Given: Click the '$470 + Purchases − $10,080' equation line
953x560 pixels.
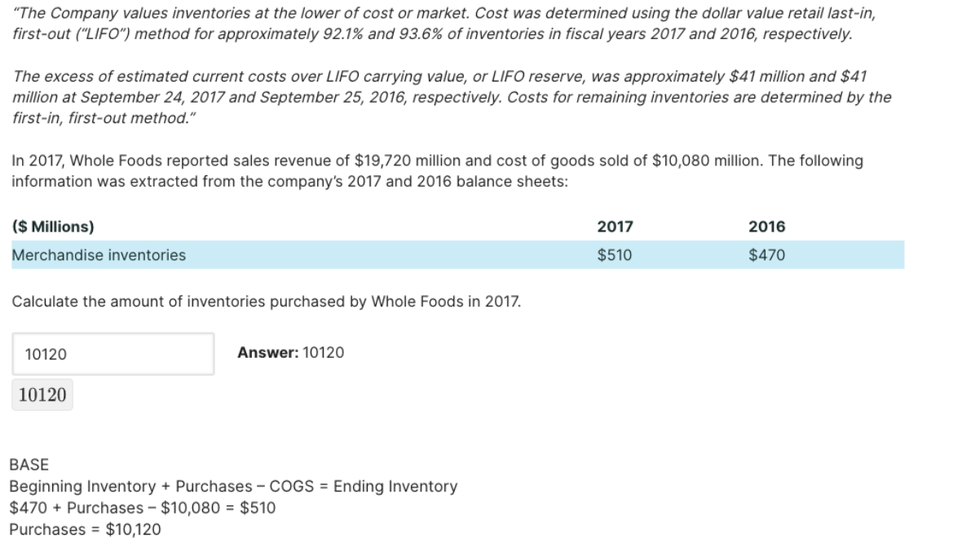Looking at the screenshot, I should click(142, 508).
